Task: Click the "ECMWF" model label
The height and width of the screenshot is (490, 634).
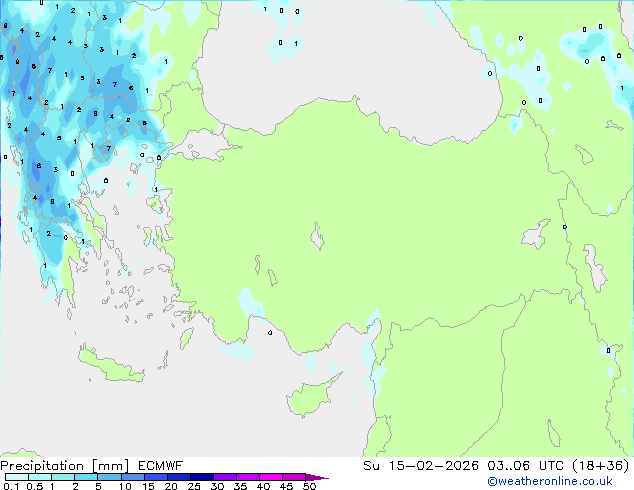Action: click(x=161, y=466)
